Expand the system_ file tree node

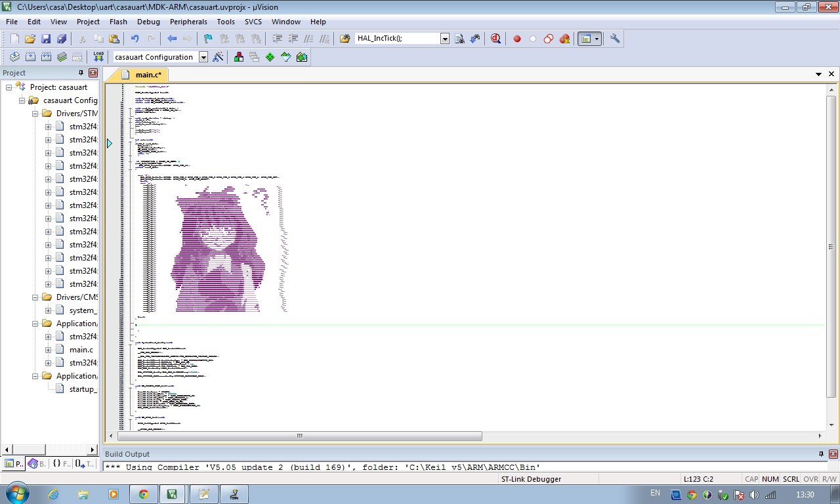[x=48, y=310]
